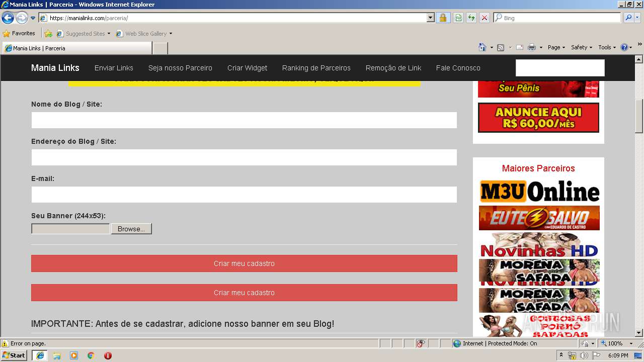Open Seja nosso Parceiro page

coord(180,68)
